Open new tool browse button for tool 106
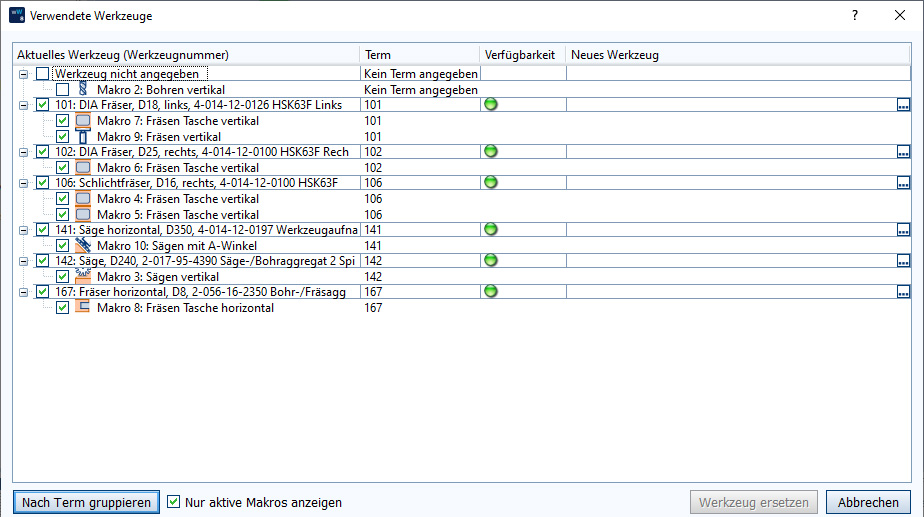924x517 pixels. (x=903, y=183)
